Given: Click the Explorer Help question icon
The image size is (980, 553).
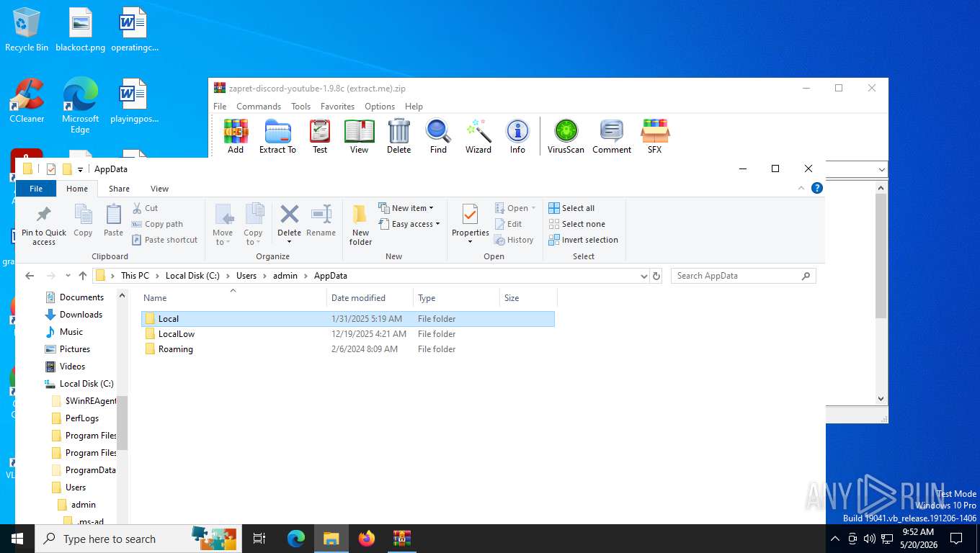Looking at the screenshot, I should 816,188.
